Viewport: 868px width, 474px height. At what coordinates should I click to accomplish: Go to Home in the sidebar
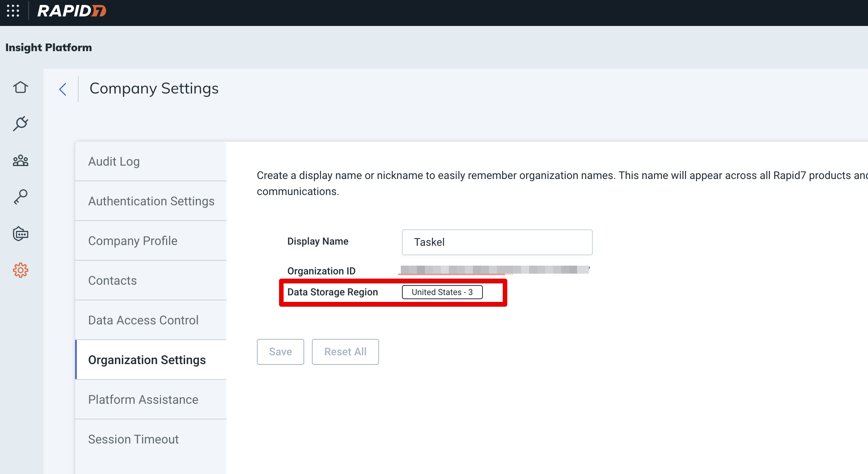(x=21, y=87)
